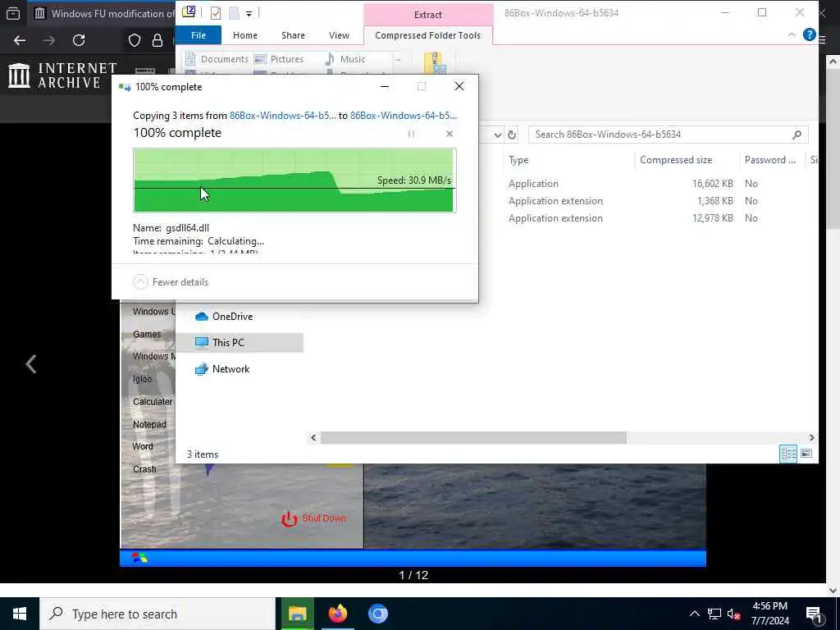This screenshot has width=840, height=630.
Task: Click the source 86Box-Windows-64-b5 link
Action: coord(283,115)
